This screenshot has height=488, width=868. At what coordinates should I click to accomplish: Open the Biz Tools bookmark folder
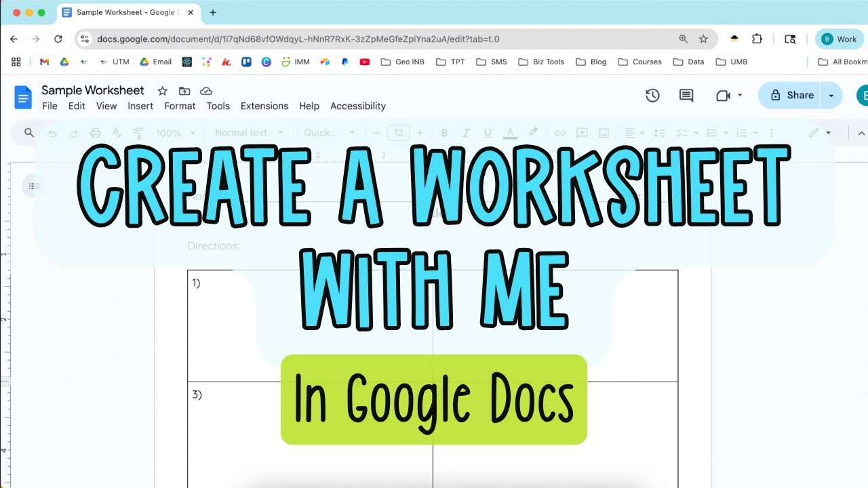coord(541,62)
